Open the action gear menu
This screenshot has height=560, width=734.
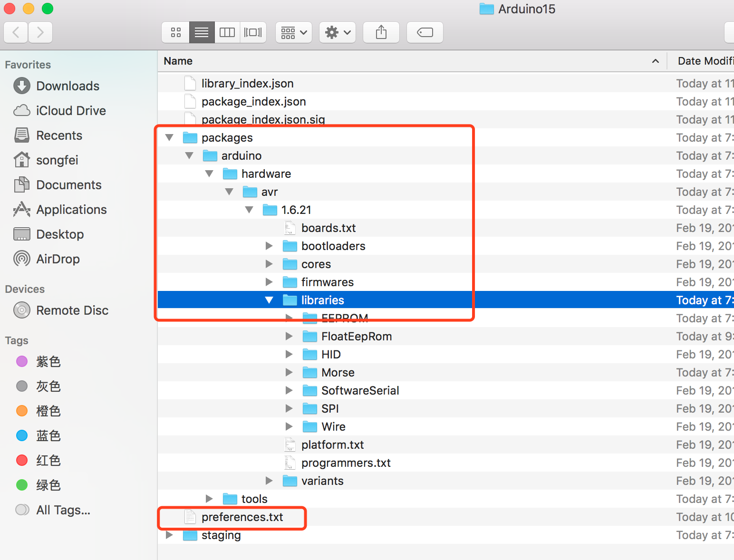pos(338,32)
